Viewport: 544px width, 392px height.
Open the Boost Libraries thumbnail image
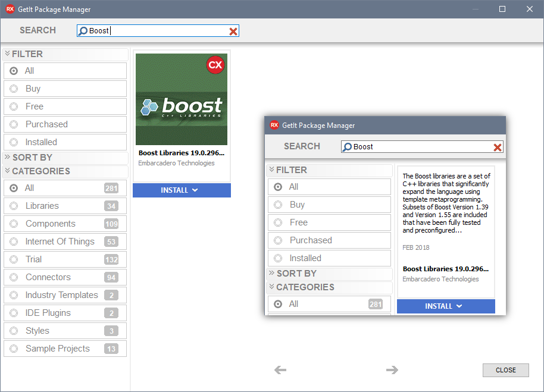coord(182,99)
